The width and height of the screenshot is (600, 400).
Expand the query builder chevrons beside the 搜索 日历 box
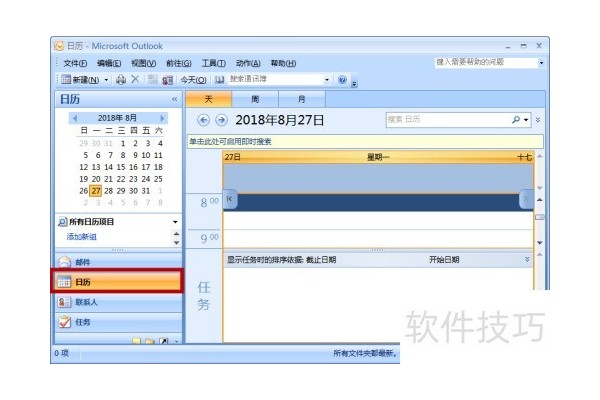(538, 120)
